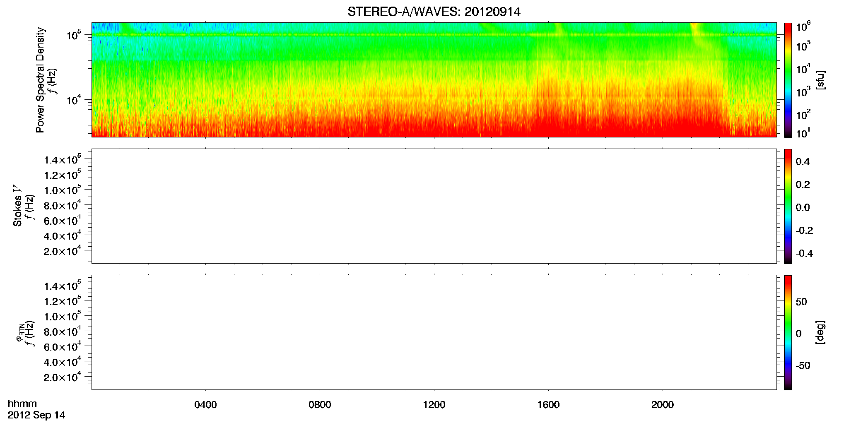Click the 6.0×10^4 Stokes panel frequency label
868x447 pixels.
click(x=63, y=220)
